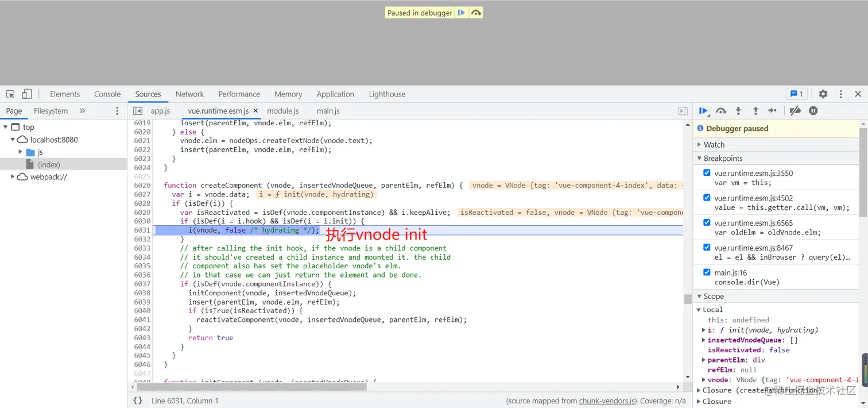Expand the parentElm variable
The height and width of the screenshot is (408, 868).
(x=704, y=360)
